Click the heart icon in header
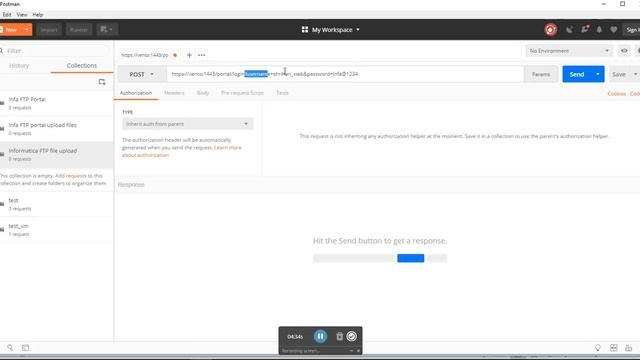640x360 pixels. click(613, 29)
